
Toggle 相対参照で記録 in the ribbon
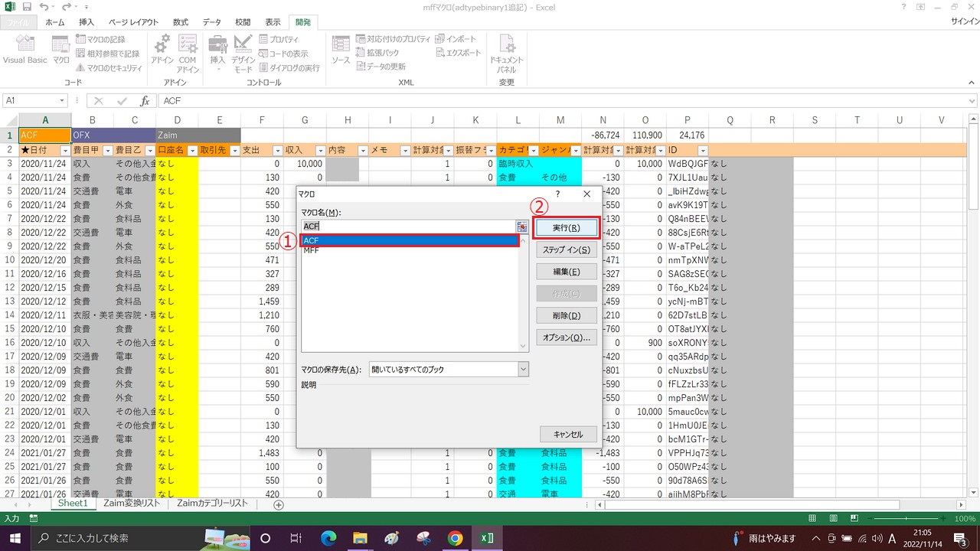pyautogui.click(x=107, y=54)
